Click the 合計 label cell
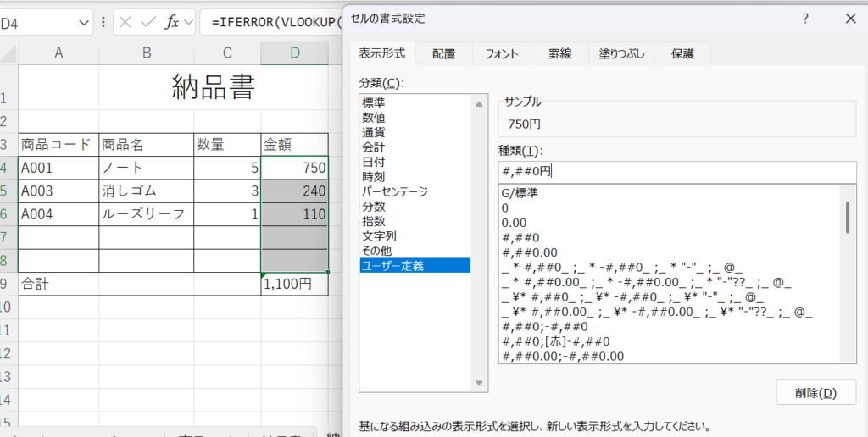 58,285
